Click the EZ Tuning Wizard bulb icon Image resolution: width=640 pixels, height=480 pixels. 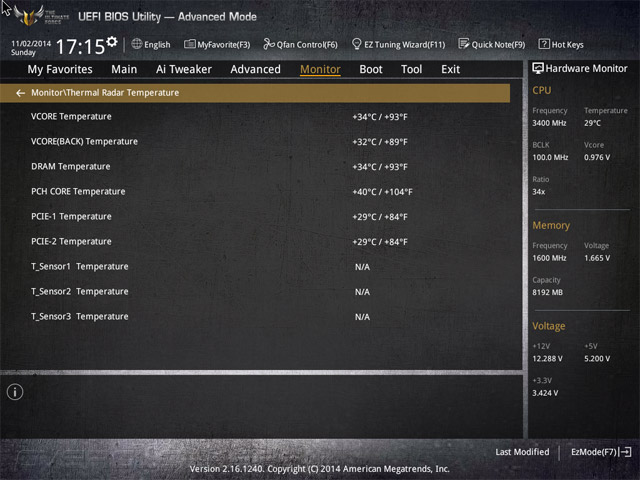[356, 44]
